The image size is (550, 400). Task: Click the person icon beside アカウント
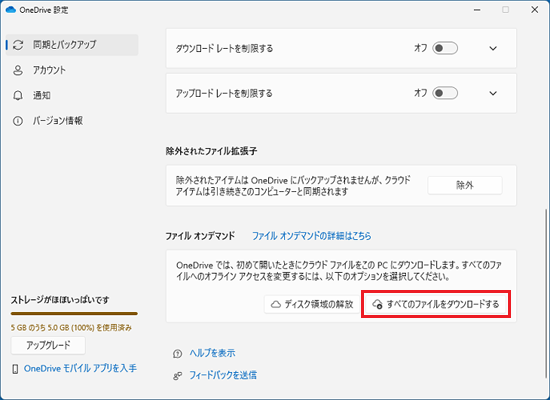click(18, 70)
